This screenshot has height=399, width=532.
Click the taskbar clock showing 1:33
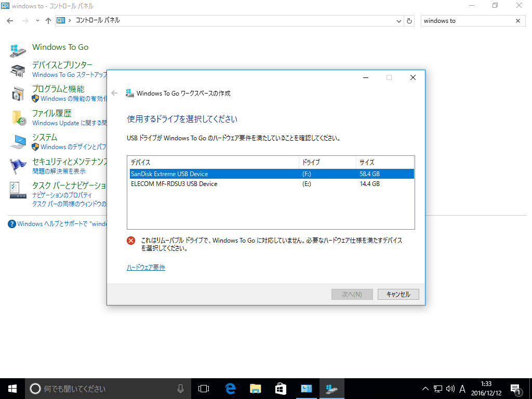pos(486,389)
